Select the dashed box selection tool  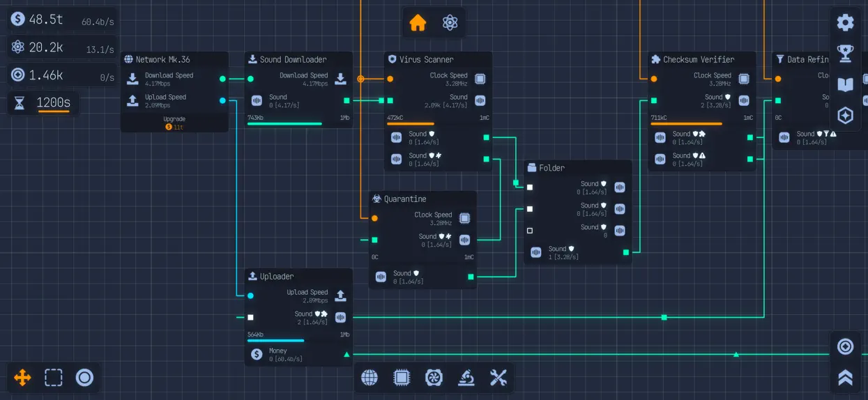[54, 378]
